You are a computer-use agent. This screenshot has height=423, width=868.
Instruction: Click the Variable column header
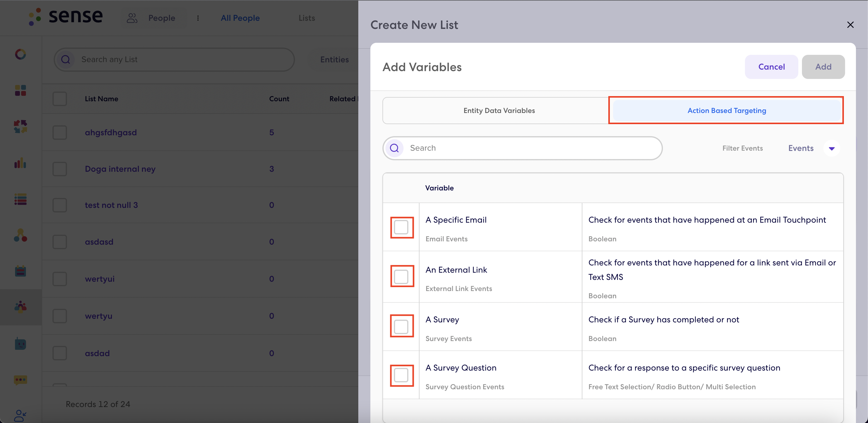pyautogui.click(x=439, y=188)
